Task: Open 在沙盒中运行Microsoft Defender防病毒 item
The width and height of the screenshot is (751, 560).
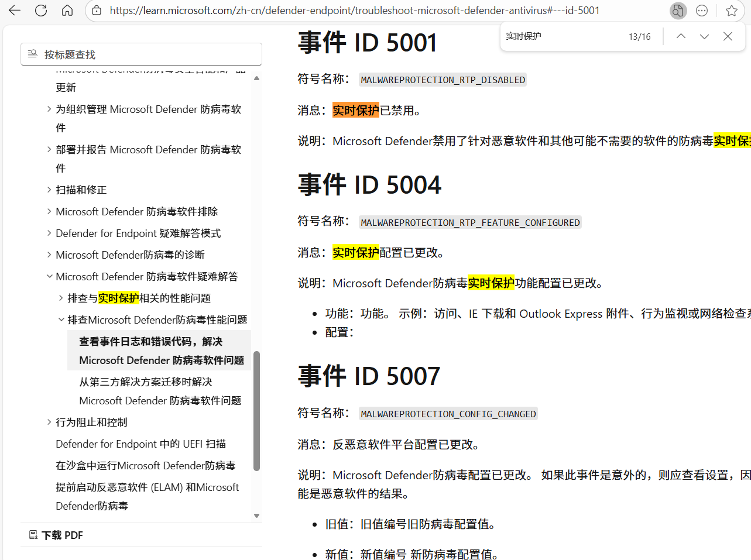Action: click(145, 465)
